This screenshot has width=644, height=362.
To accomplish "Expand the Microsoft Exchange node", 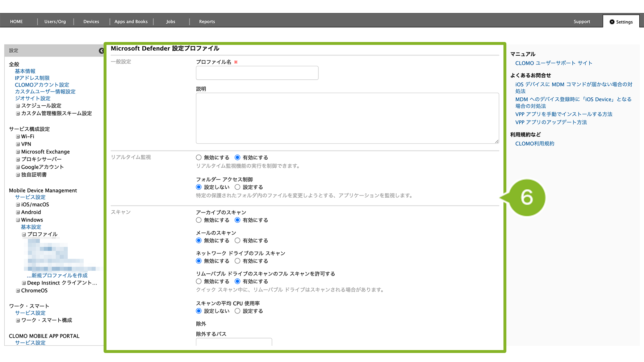I will [18, 152].
